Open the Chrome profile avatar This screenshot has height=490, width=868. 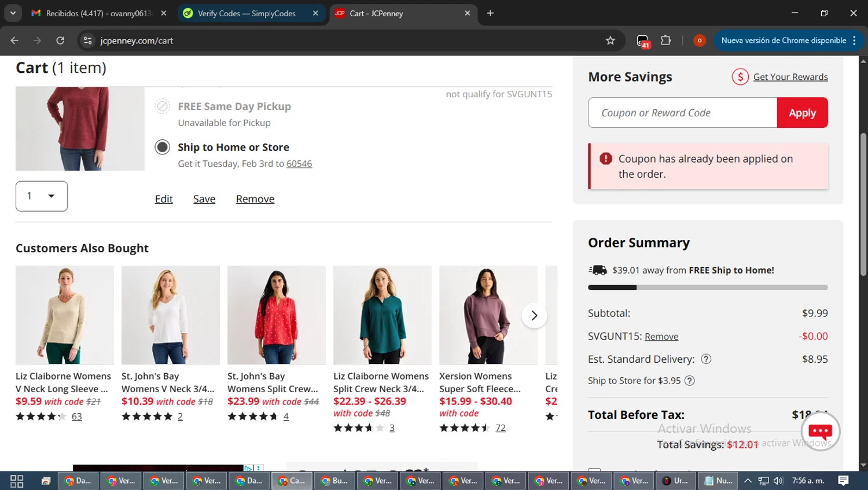coord(700,40)
